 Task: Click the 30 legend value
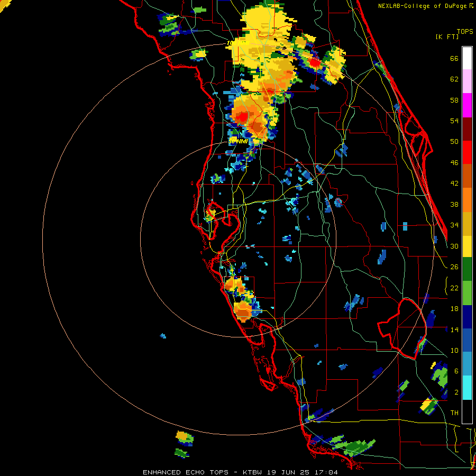coord(454,246)
